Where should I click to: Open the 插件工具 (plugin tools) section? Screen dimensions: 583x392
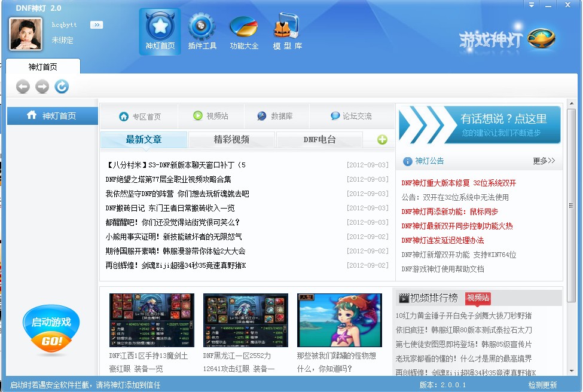[x=202, y=31]
